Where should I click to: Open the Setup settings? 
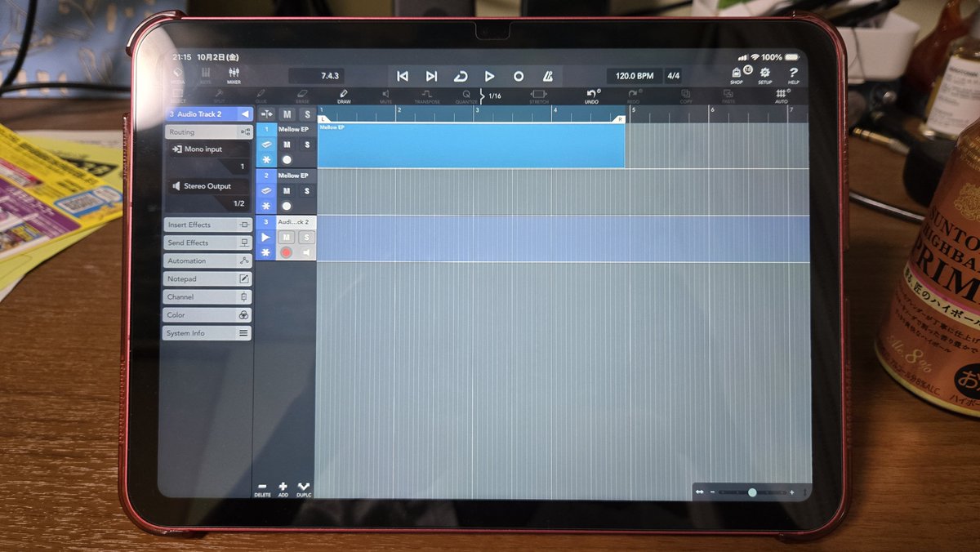tap(765, 76)
